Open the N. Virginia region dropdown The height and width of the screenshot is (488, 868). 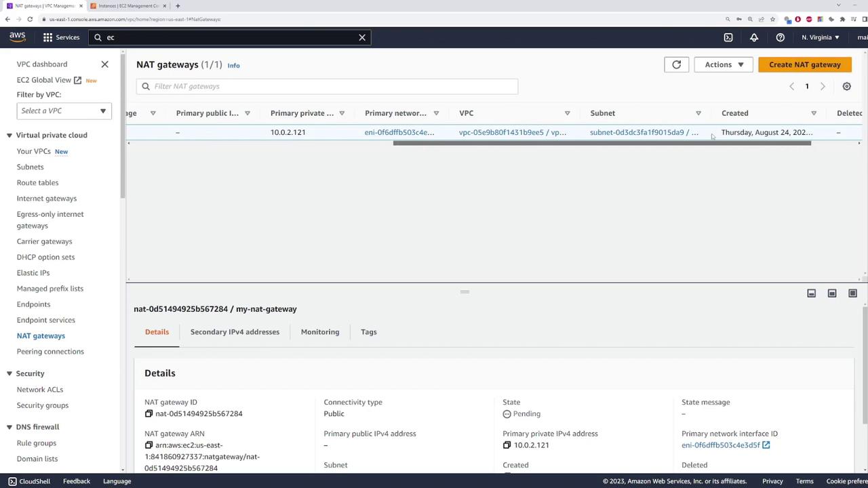point(821,37)
